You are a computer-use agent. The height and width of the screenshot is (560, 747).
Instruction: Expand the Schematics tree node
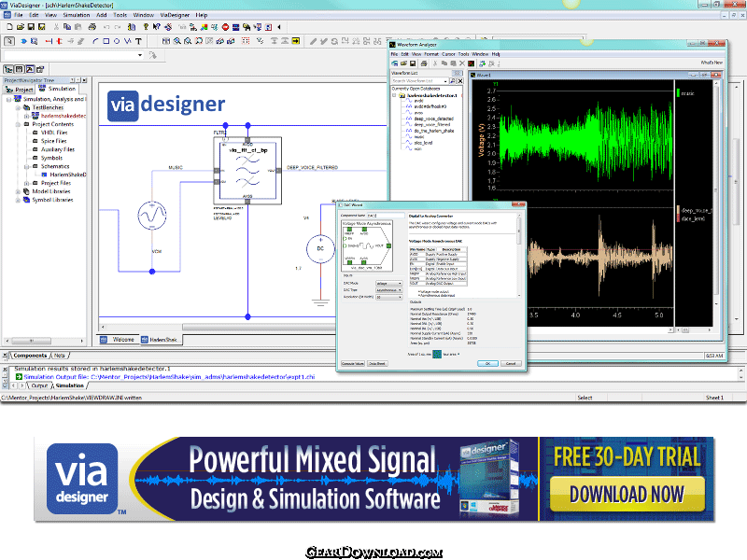click(27, 167)
